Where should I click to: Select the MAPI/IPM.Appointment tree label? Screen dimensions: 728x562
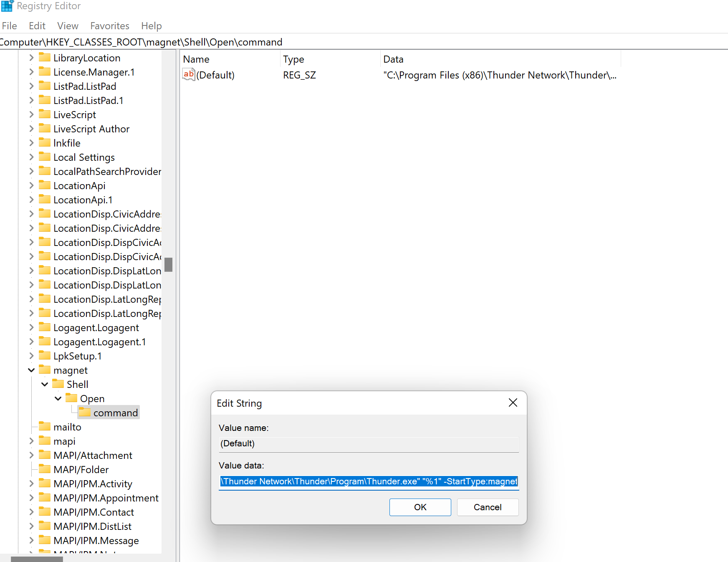click(106, 498)
